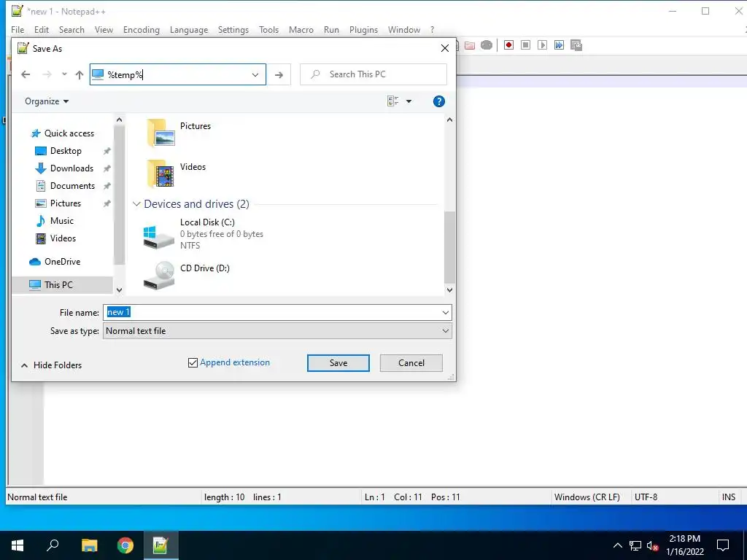Click the Cancel button
The width and height of the screenshot is (747, 560).
tap(411, 363)
